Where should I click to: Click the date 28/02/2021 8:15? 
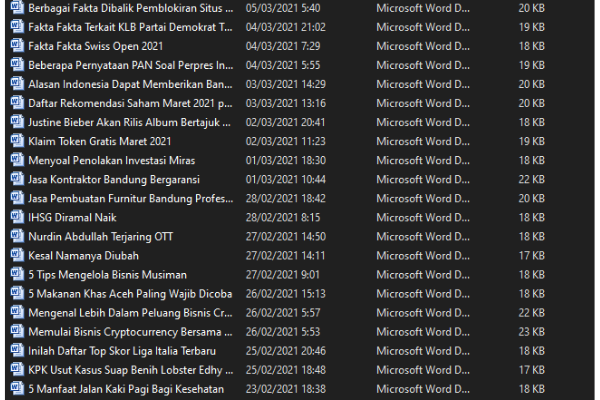point(283,218)
